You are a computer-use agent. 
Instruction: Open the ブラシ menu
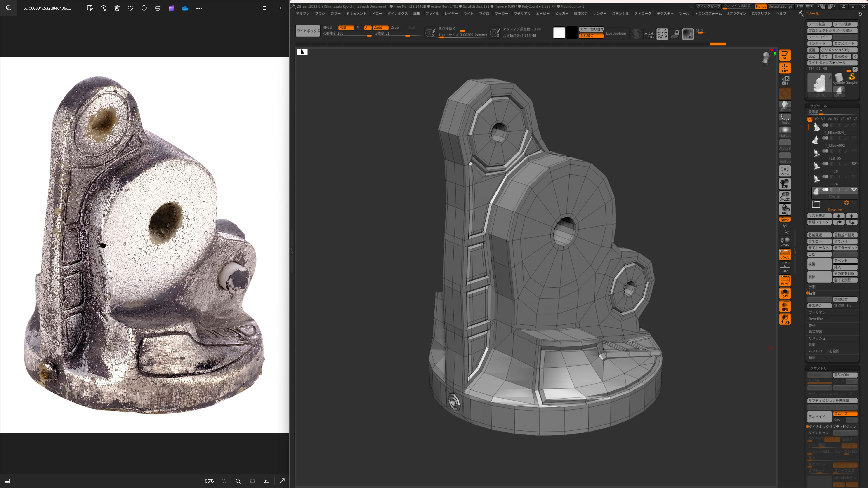click(320, 14)
